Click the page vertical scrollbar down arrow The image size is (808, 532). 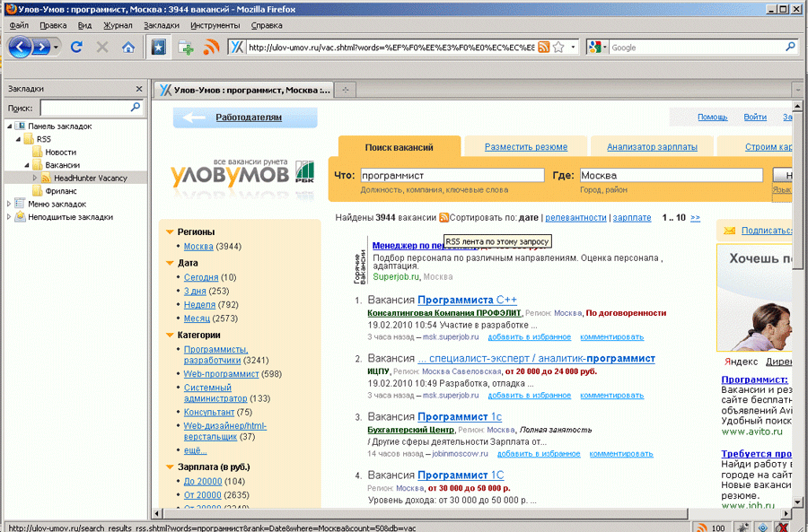point(797,501)
